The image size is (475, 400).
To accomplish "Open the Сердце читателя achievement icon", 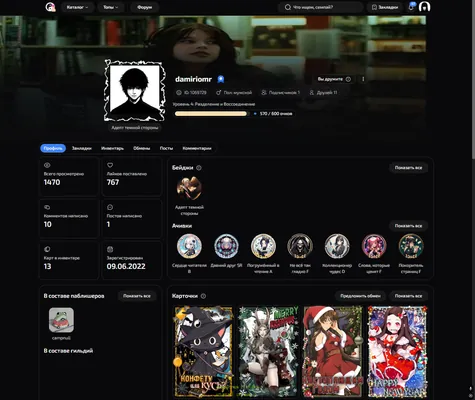I will [x=189, y=246].
